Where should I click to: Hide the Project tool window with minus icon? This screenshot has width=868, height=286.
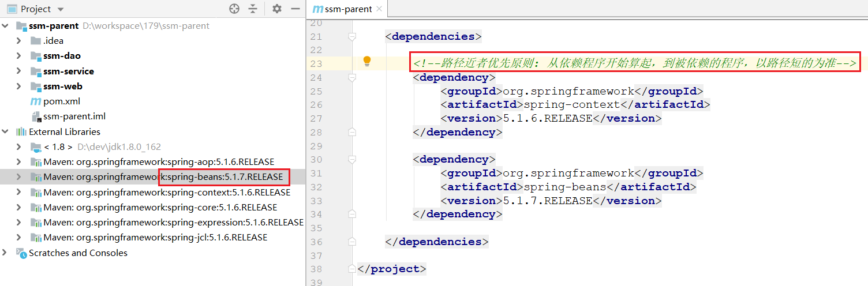295,9
